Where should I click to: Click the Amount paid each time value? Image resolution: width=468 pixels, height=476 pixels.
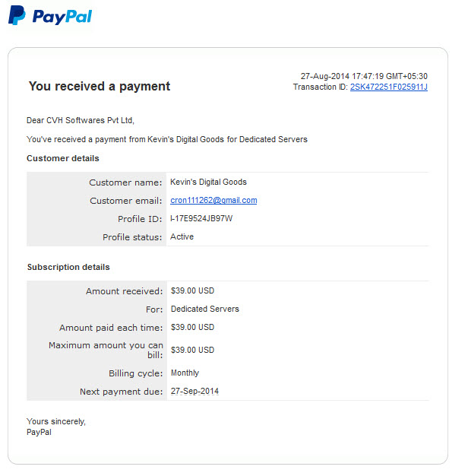[x=193, y=327]
